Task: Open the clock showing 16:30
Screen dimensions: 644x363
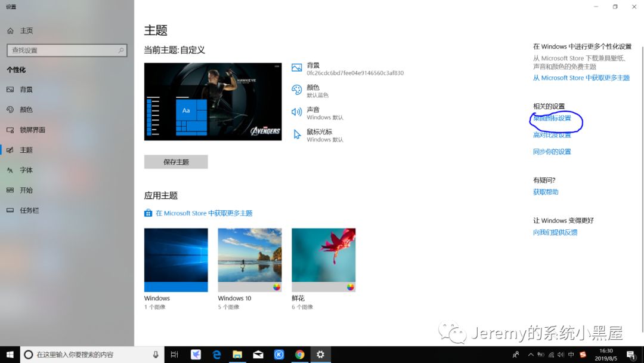Action: coord(606,355)
